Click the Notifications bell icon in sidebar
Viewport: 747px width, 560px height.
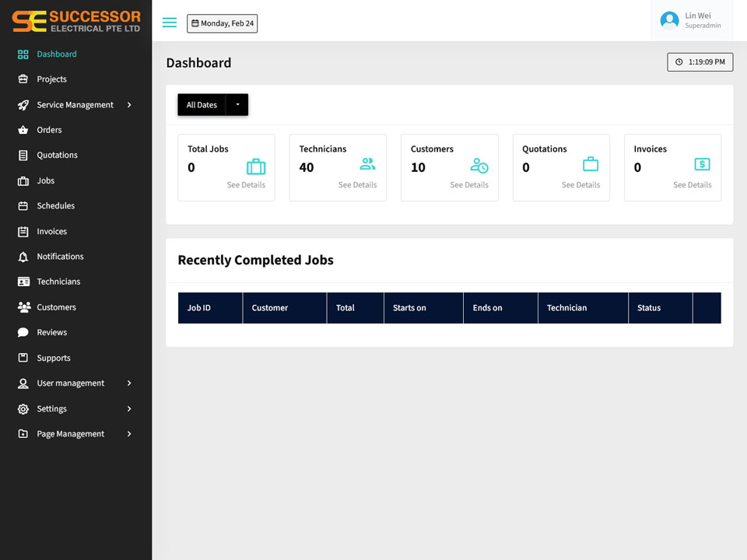(x=23, y=257)
